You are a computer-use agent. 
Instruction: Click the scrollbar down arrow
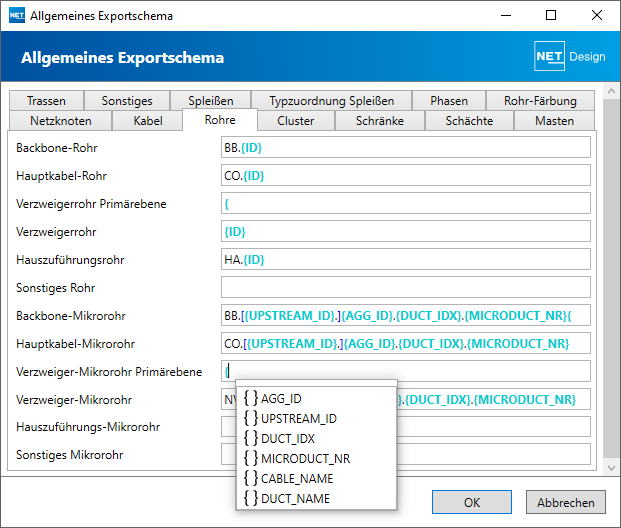click(611, 468)
